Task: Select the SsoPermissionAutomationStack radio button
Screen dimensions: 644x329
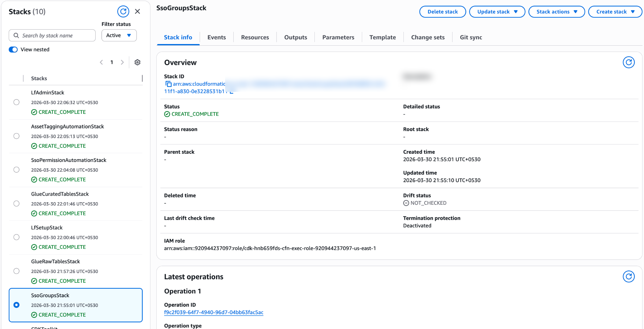Action: (x=17, y=170)
